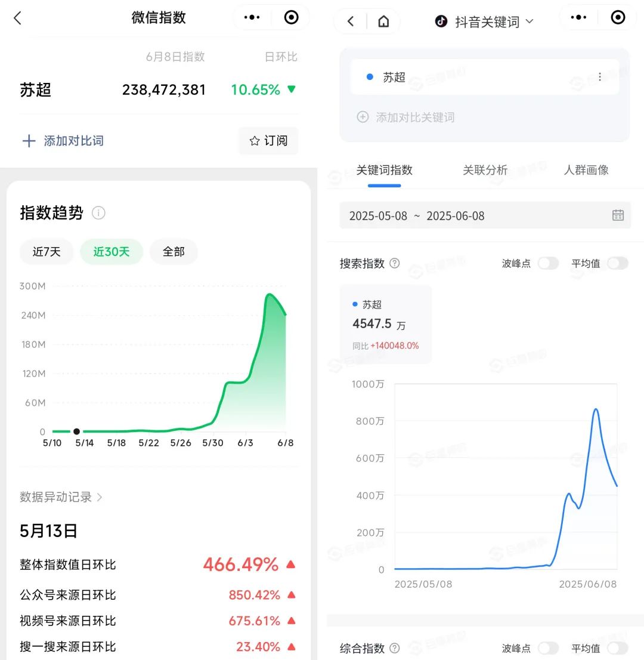Tap the star icon on 订阅
This screenshot has height=660, width=644.
coord(255,141)
